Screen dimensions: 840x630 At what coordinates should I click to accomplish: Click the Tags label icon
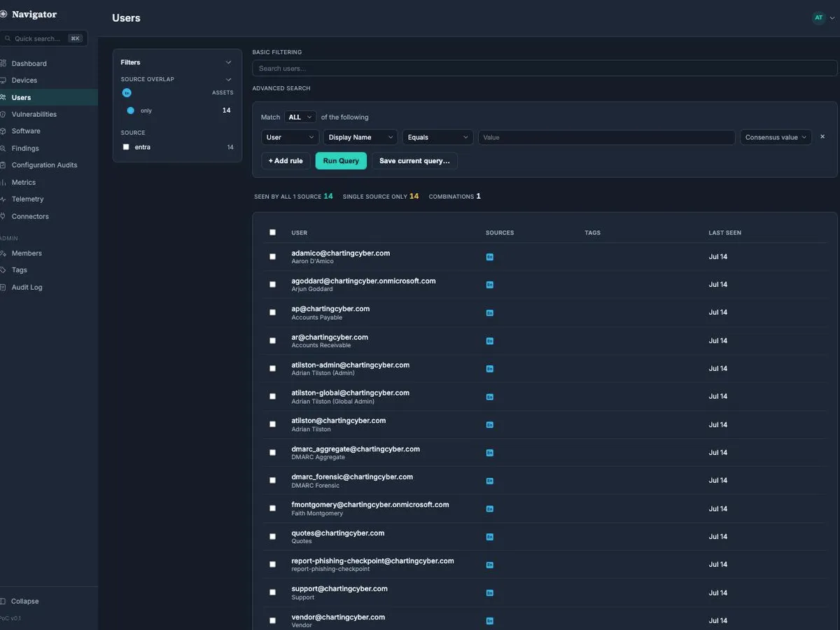(x=3, y=270)
